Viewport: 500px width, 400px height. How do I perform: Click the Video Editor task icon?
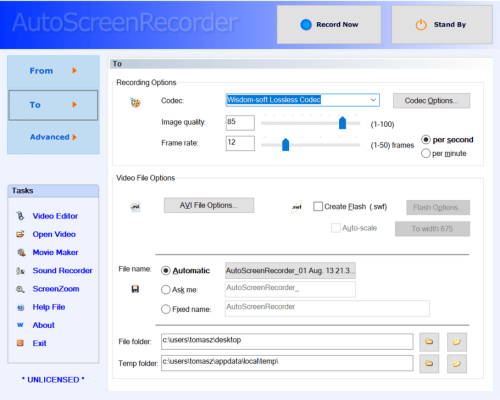coord(20,216)
